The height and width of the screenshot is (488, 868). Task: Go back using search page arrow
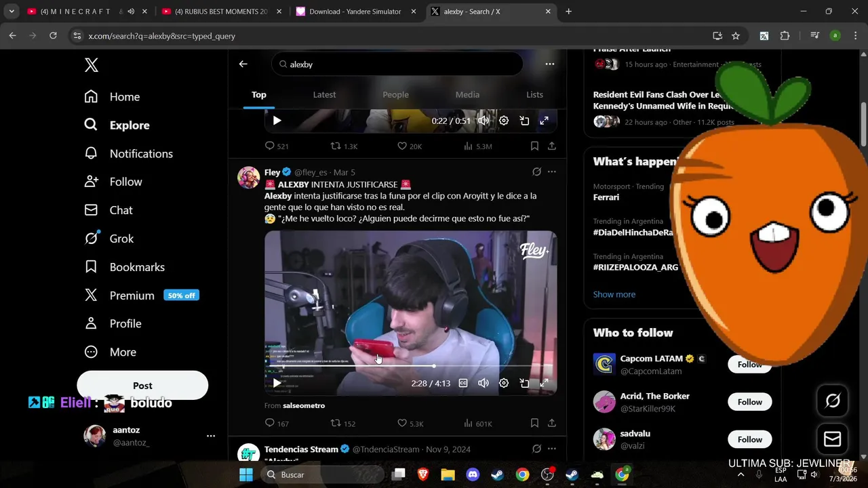point(243,64)
